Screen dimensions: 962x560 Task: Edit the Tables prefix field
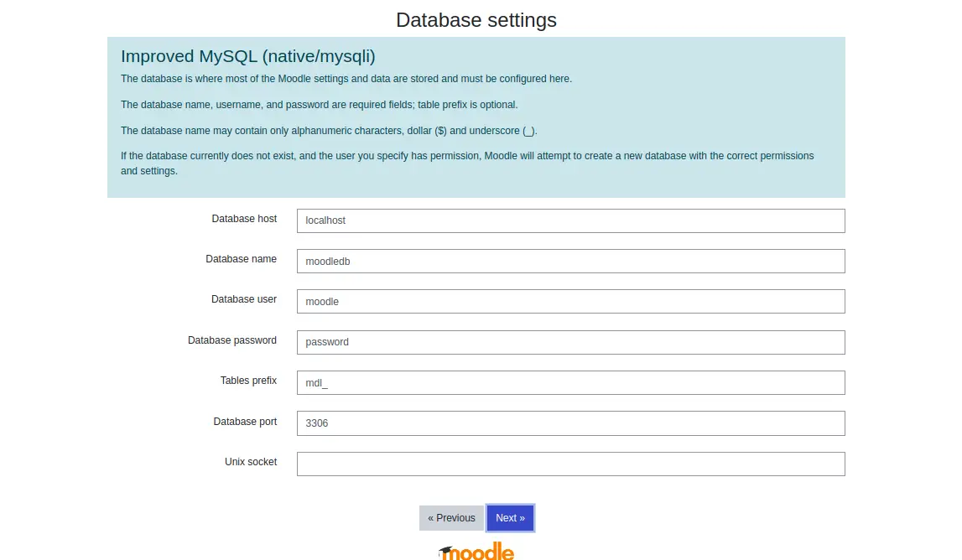click(x=570, y=383)
